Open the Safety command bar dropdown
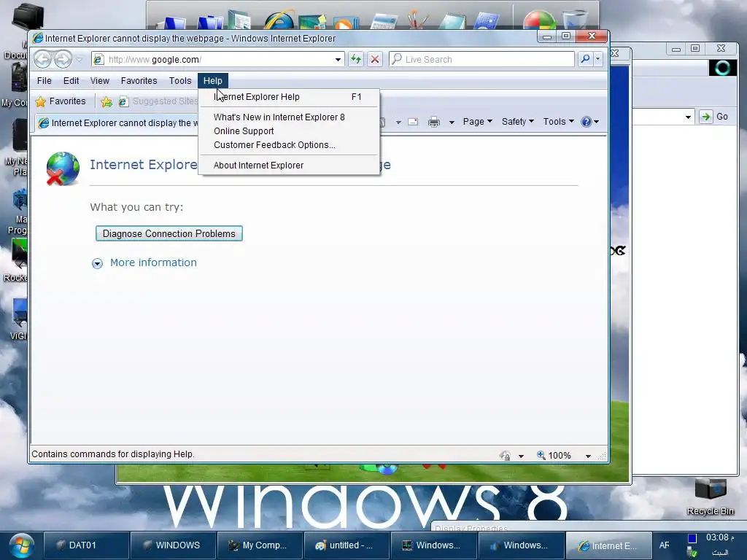Viewport: 747px width, 560px height. point(517,122)
